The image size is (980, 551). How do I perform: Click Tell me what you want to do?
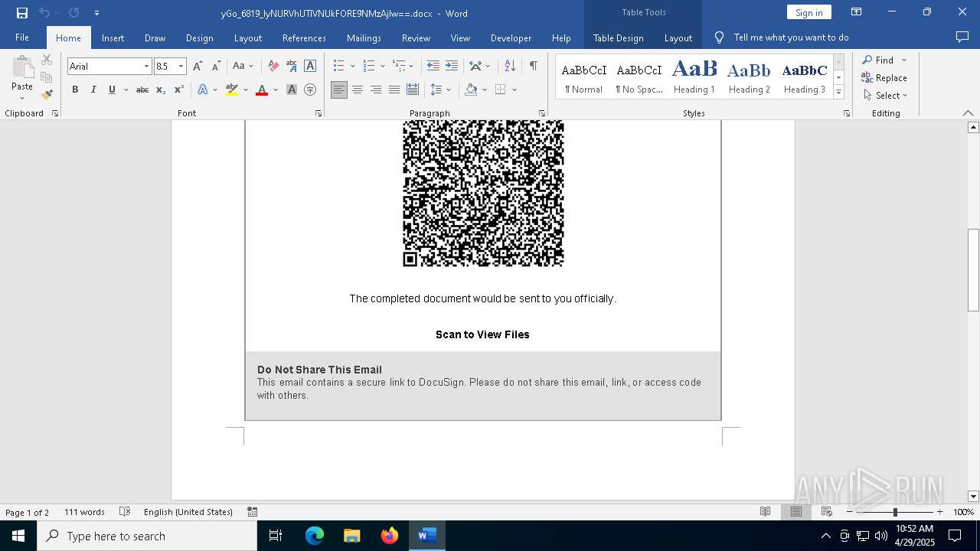coord(791,37)
